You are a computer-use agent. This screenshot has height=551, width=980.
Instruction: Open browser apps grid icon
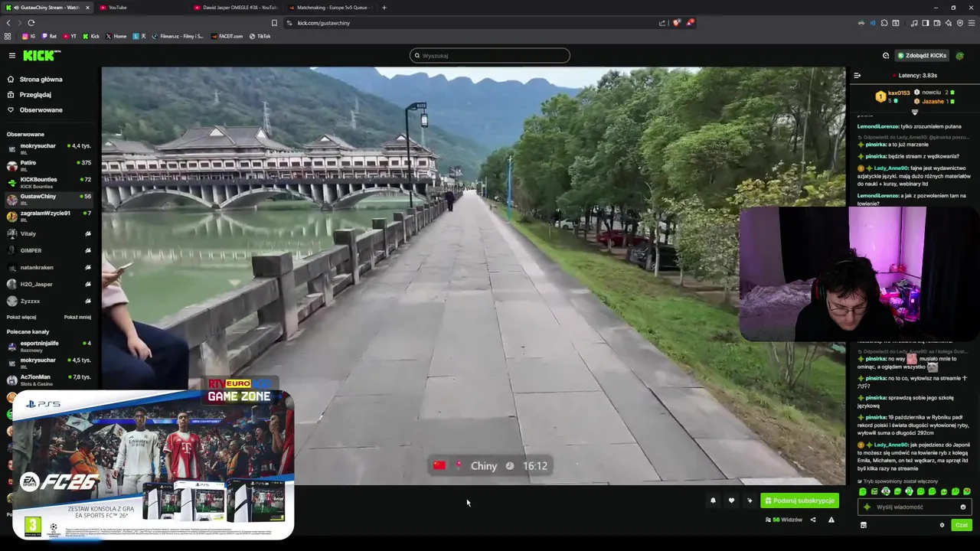[8, 36]
